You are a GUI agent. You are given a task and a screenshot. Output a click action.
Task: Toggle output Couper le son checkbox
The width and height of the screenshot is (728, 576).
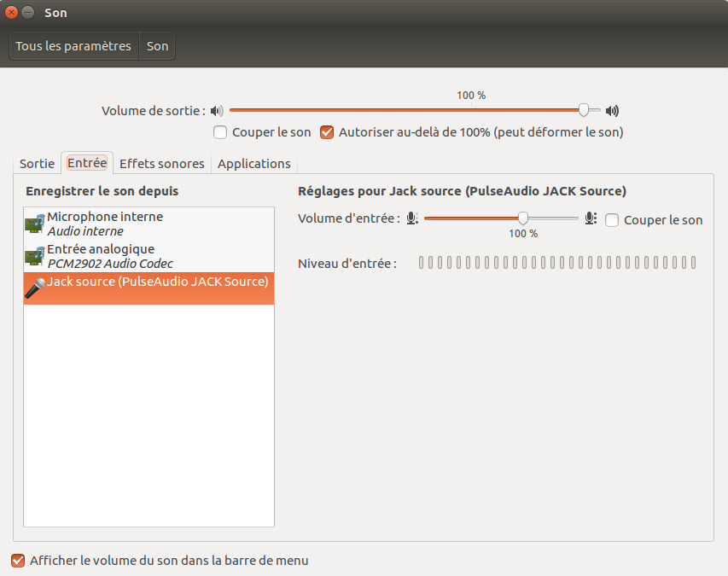point(220,132)
